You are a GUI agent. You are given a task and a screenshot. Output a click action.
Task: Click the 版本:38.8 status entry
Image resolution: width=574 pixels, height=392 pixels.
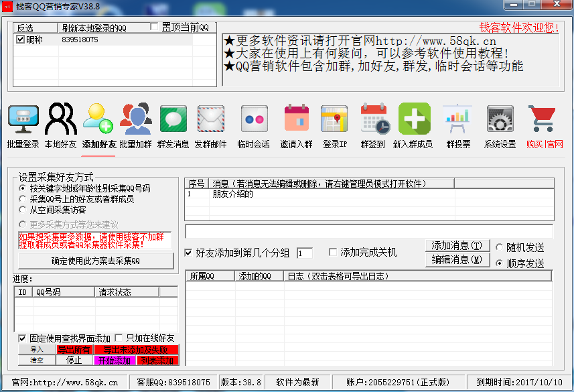tap(241, 383)
